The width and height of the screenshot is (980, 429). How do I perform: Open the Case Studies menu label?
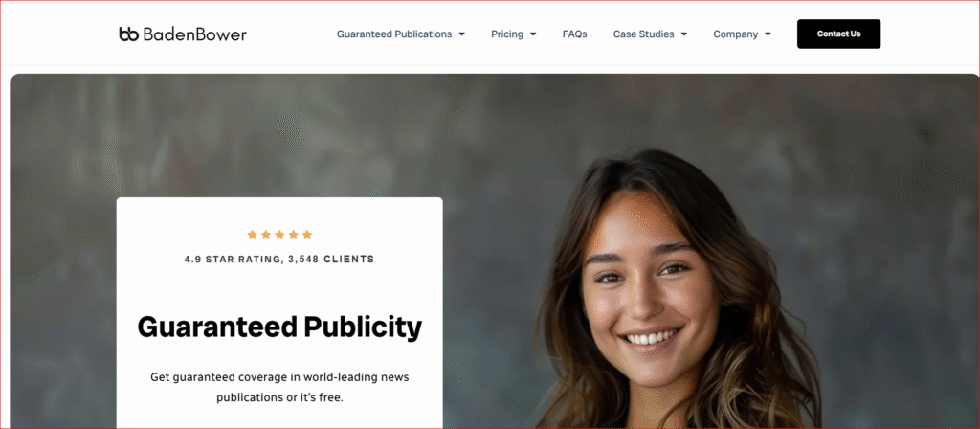click(x=643, y=34)
